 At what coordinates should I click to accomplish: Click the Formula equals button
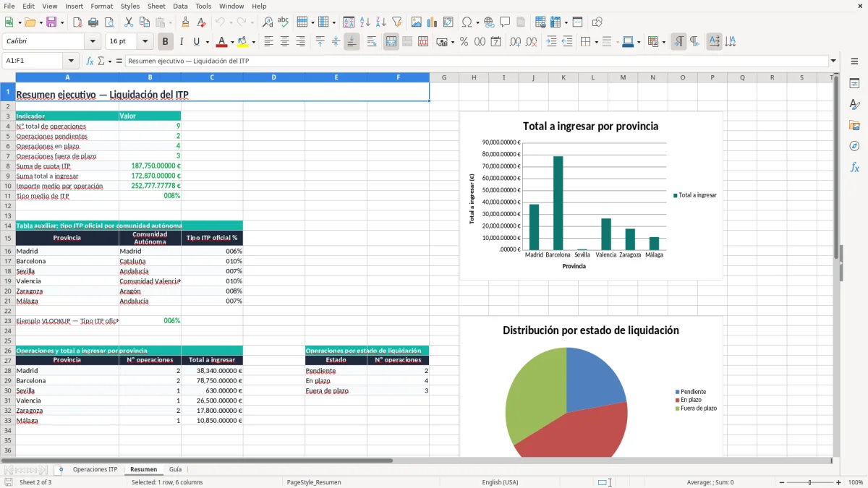click(x=119, y=61)
